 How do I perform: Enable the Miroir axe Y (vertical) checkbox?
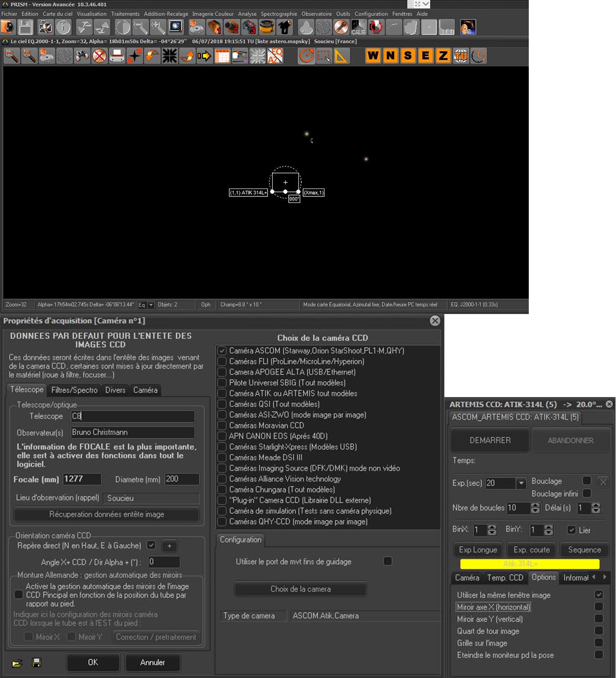tap(599, 619)
